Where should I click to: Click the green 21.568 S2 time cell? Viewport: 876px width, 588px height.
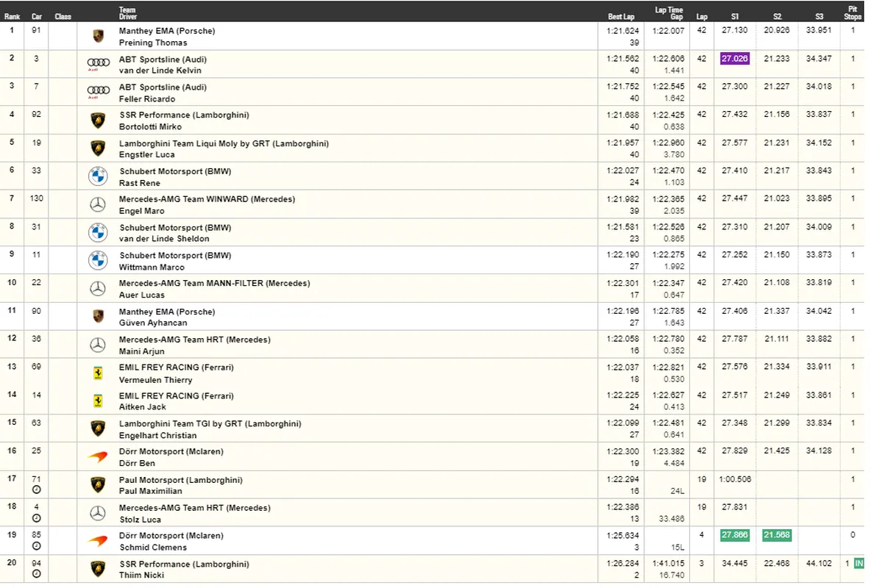coord(777,536)
